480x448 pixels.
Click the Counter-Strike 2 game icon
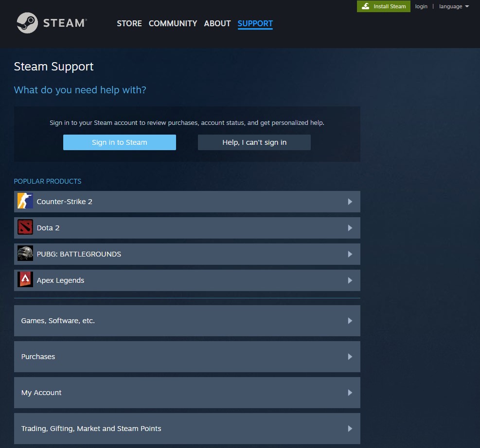pyautogui.click(x=25, y=201)
